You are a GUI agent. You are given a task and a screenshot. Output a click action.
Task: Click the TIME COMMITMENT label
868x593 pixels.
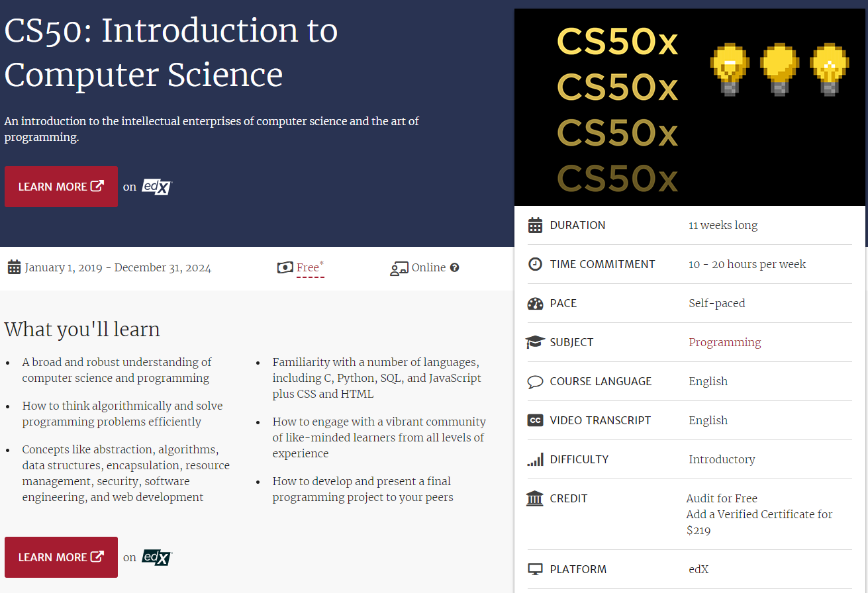[x=603, y=264]
